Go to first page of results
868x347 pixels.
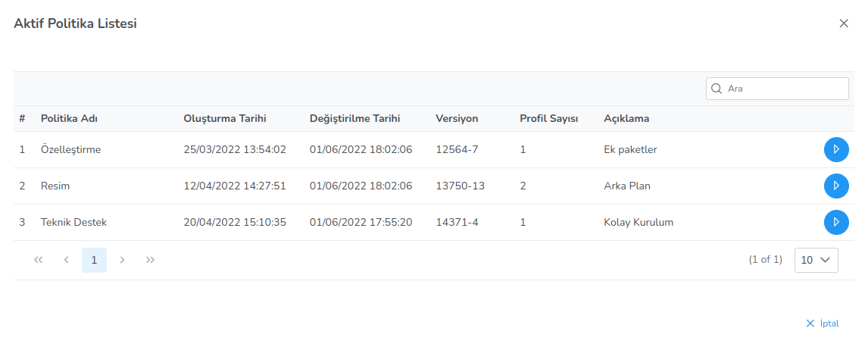coord(39,260)
